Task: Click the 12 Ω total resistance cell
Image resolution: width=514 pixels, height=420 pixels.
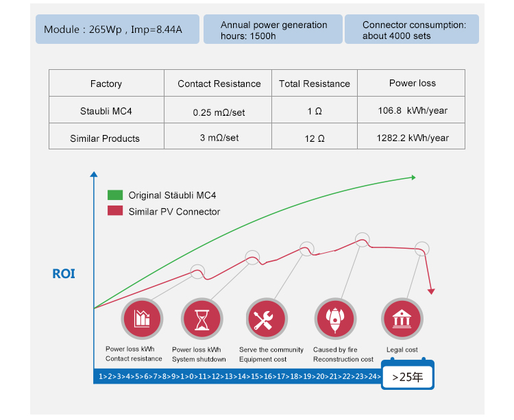Action: 315,136
